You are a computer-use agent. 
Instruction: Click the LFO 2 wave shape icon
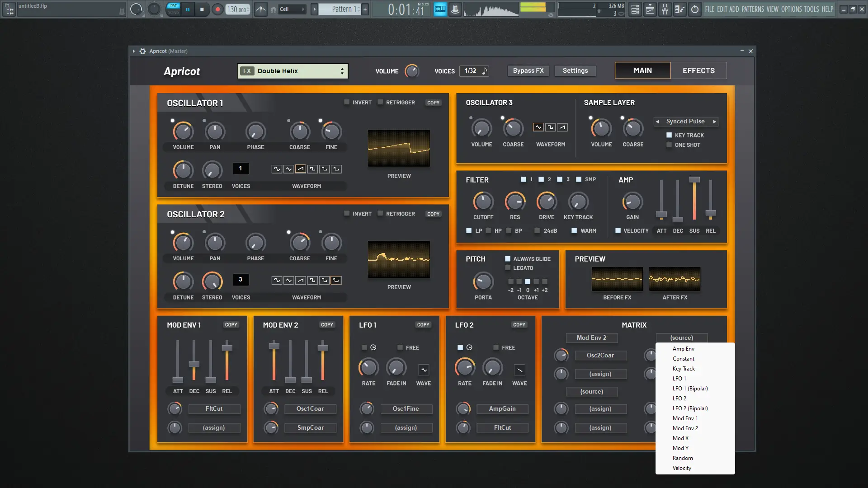[x=519, y=370]
